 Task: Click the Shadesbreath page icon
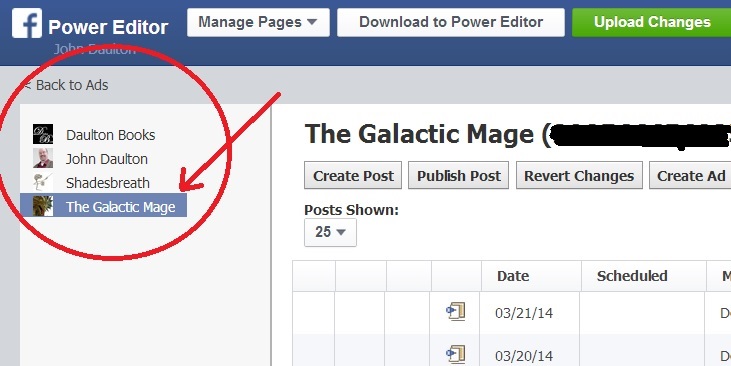pos(43,182)
